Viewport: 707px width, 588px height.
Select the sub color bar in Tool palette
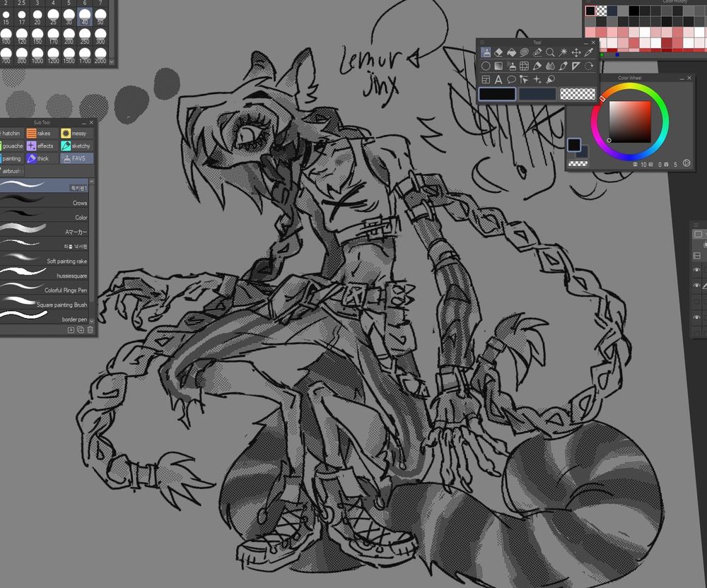click(x=537, y=94)
